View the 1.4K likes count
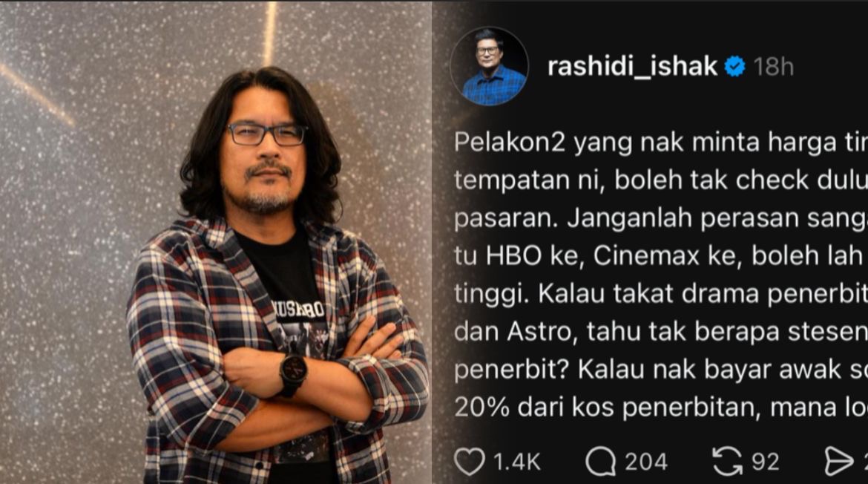The width and height of the screenshot is (868, 484). [x=516, y=462]
